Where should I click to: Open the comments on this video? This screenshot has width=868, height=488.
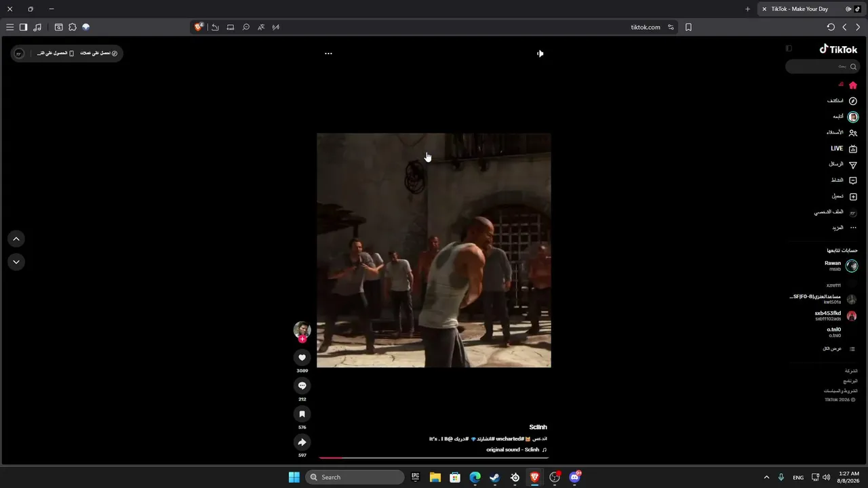302,386
